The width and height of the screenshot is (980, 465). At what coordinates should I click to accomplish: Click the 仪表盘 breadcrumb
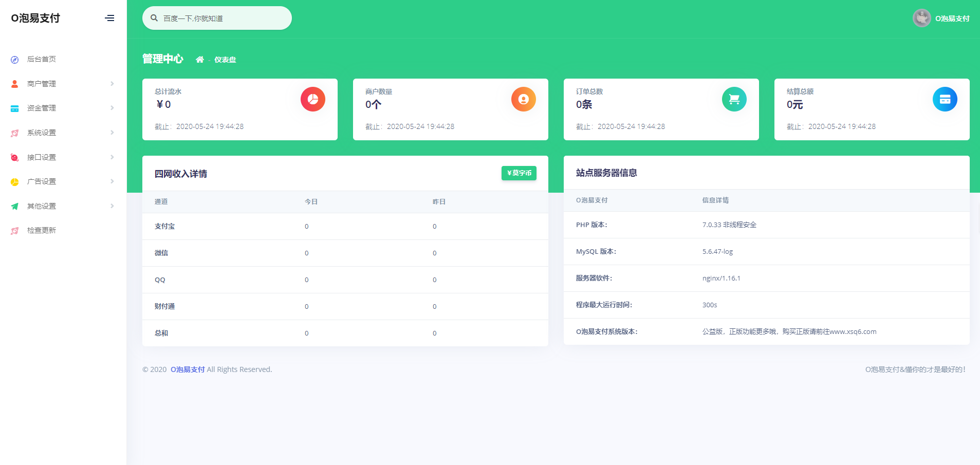click(x=225, y=60)
